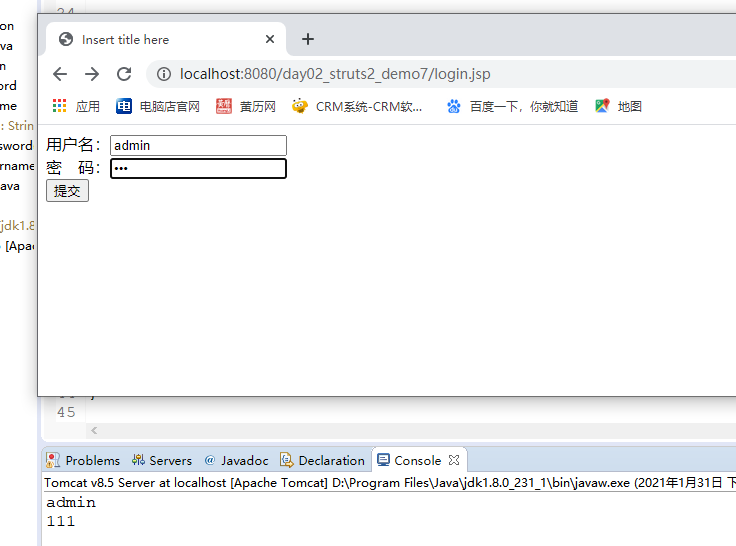
Task: Click the maps bookmark icon
Action: pyautogui.click(x=602, y=106)
